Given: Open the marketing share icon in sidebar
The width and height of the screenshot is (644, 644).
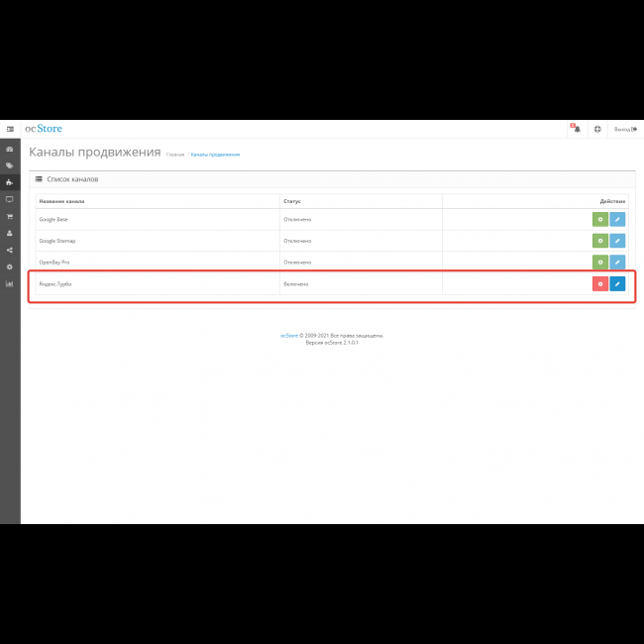Looking at the screenshot, I should [x=10, y=250].
